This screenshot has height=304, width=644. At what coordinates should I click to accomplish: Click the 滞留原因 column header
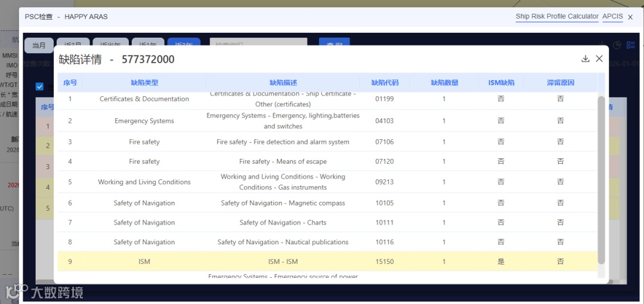click(560, 83)
